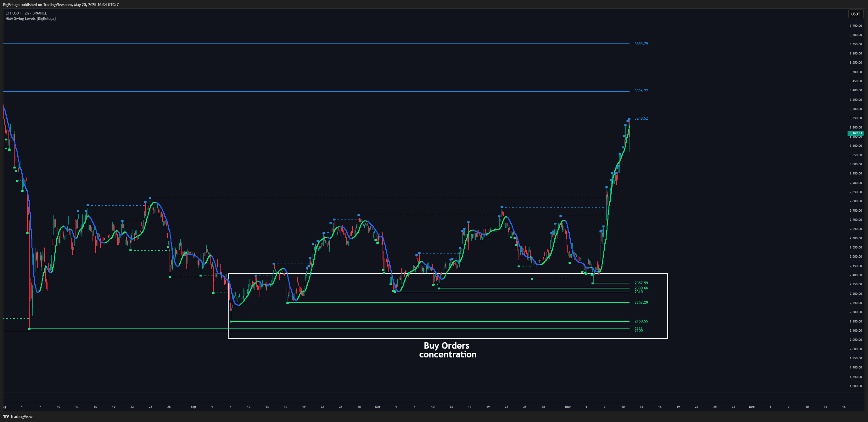
Task: Select the 3396.77 blue level label
Action: coord(641,91)
